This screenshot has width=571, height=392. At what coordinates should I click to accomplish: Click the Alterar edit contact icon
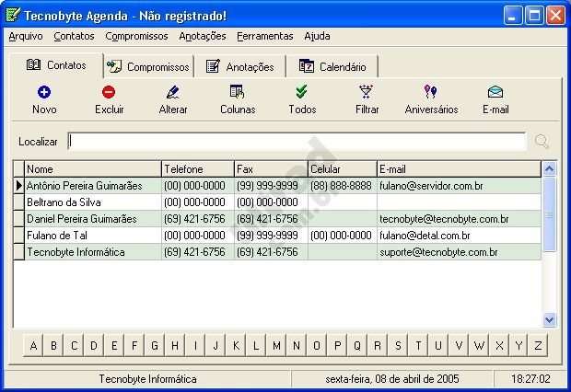(173, 92)
